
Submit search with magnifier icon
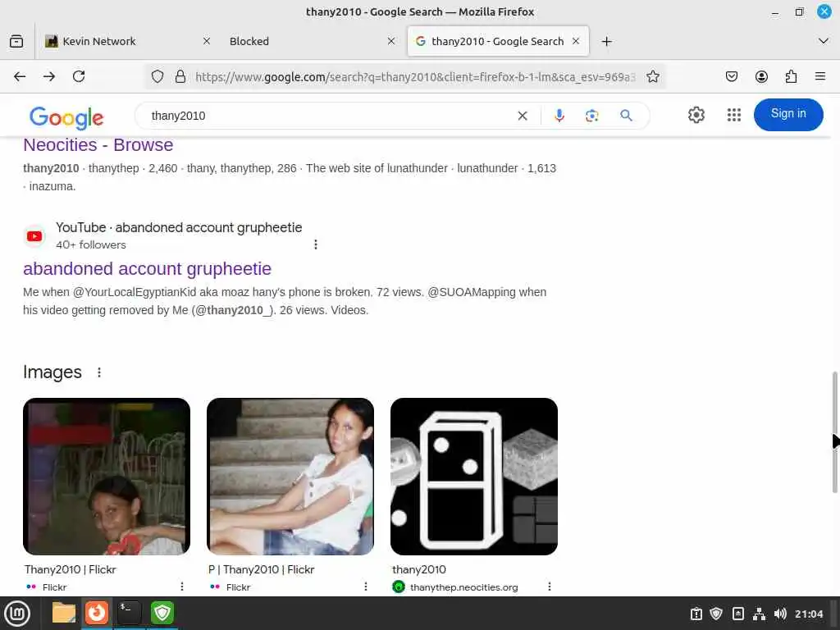[x=626, y=116]
